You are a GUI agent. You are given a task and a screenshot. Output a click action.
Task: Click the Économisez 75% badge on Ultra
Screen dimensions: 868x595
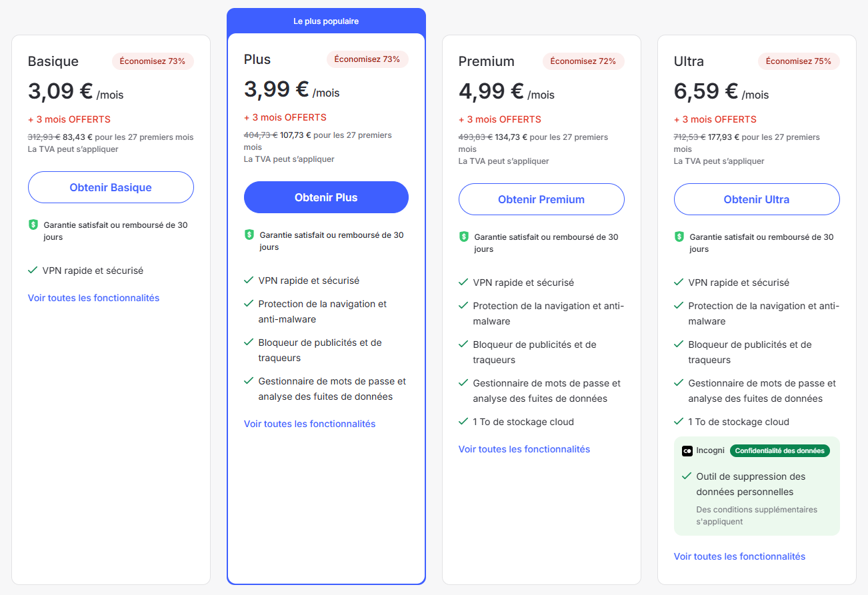coord(799,61)
